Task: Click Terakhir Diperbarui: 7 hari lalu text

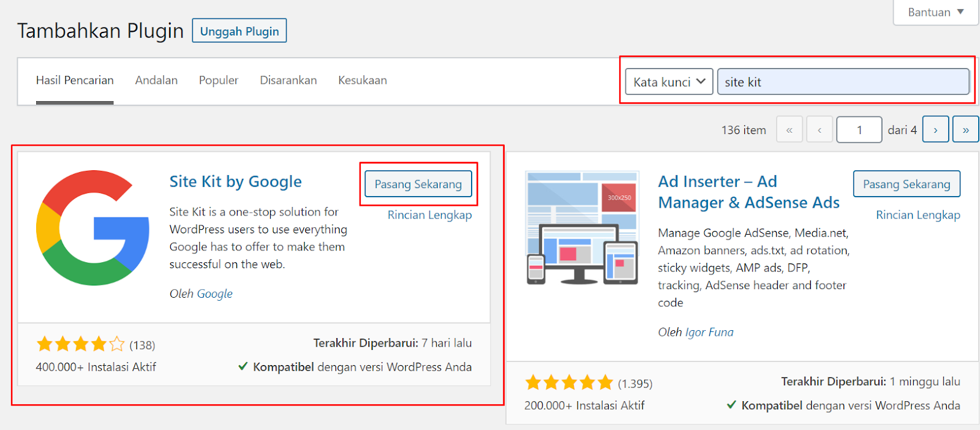Action: pos(393,343)
